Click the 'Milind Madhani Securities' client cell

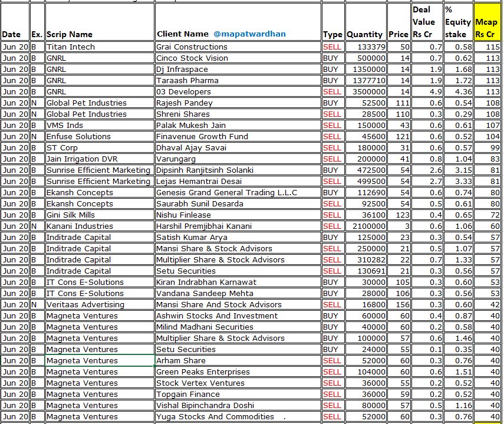coord(238,327)
